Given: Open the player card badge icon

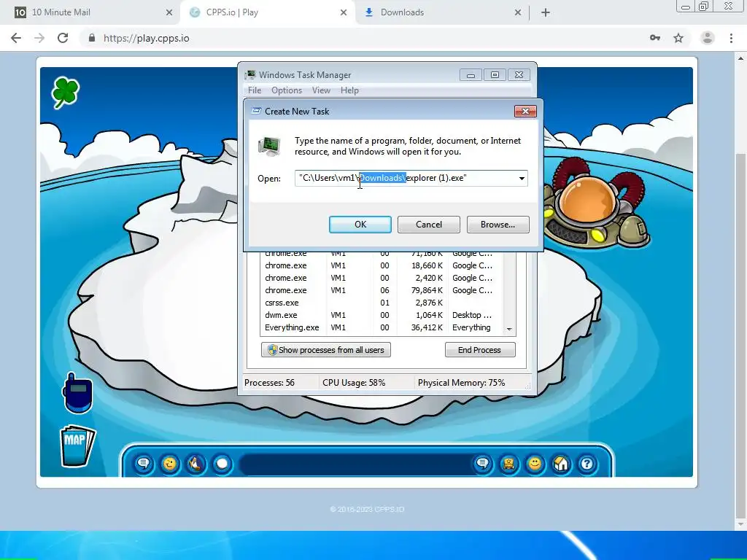Looking at the screenshot, I should pos(508,463).
